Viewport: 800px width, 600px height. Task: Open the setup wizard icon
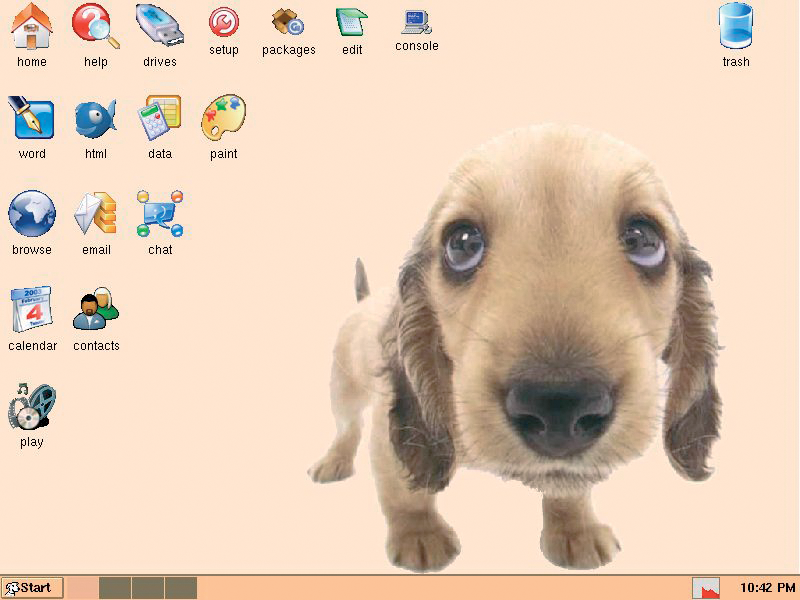click(223, 23)
